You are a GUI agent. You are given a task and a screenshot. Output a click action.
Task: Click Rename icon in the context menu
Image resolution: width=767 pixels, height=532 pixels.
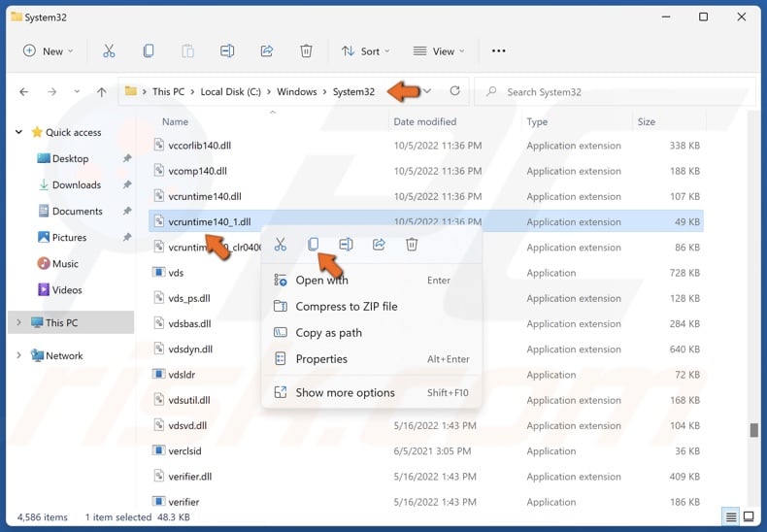[x=346, y=244]
